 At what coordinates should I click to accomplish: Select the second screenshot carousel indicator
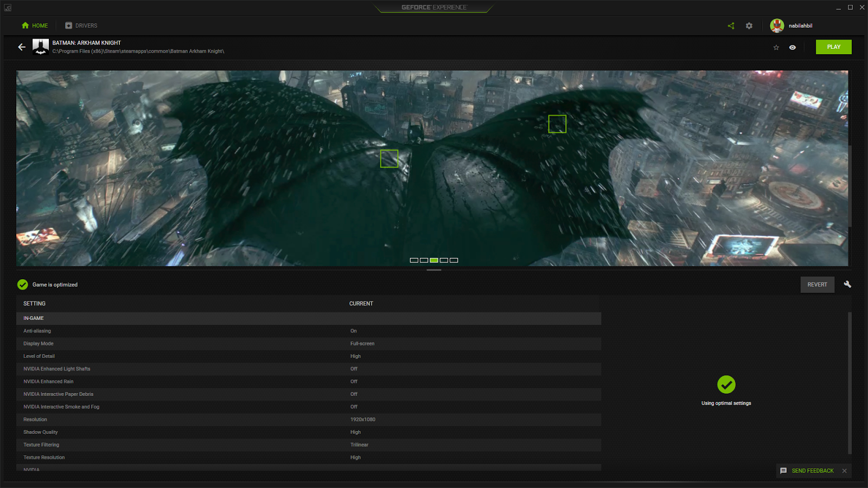[424, 260]
